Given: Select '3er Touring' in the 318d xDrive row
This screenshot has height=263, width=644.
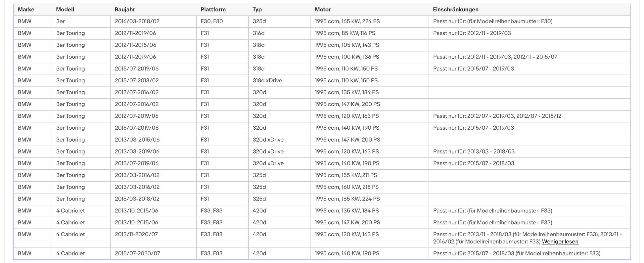Looking at the screenshot, I should (x=70, y=80).
